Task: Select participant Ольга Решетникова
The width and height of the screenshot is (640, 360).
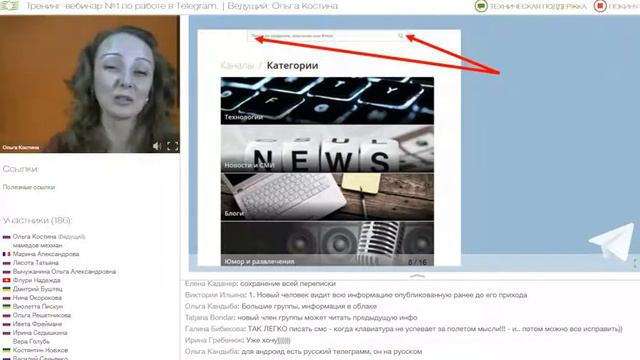Action: coord(42,315)
